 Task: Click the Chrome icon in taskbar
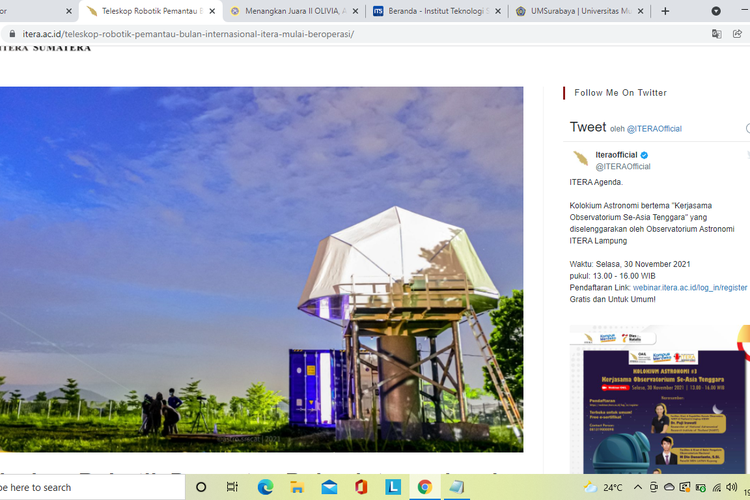(425, 487)
